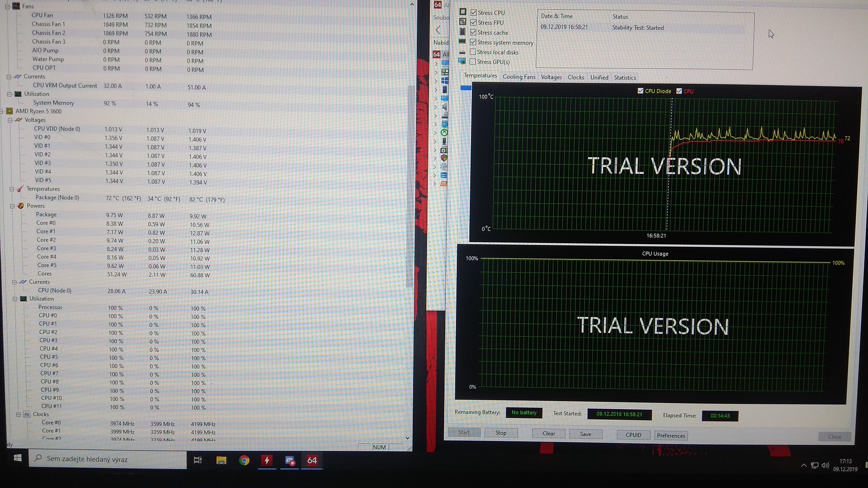Enable Stress local disks checkbox
This screenshot has width=868, height=488.
(x=473, y=52)
